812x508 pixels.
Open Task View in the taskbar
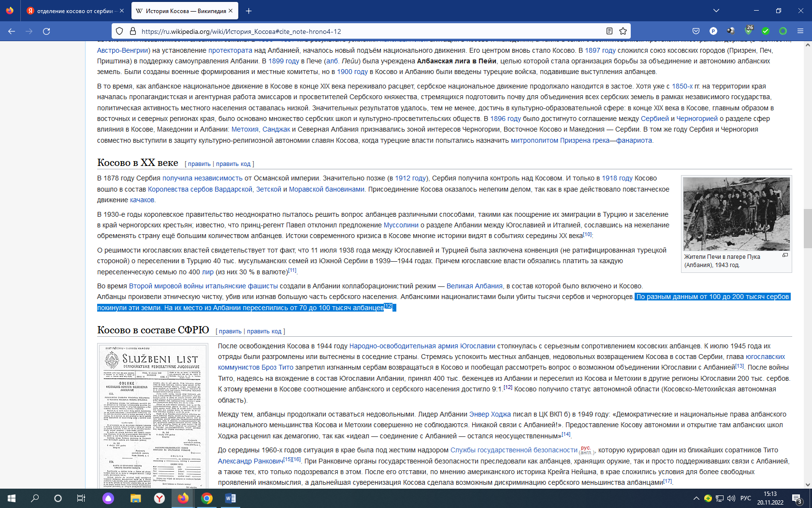pyautogui.click(x=81, y=498)
